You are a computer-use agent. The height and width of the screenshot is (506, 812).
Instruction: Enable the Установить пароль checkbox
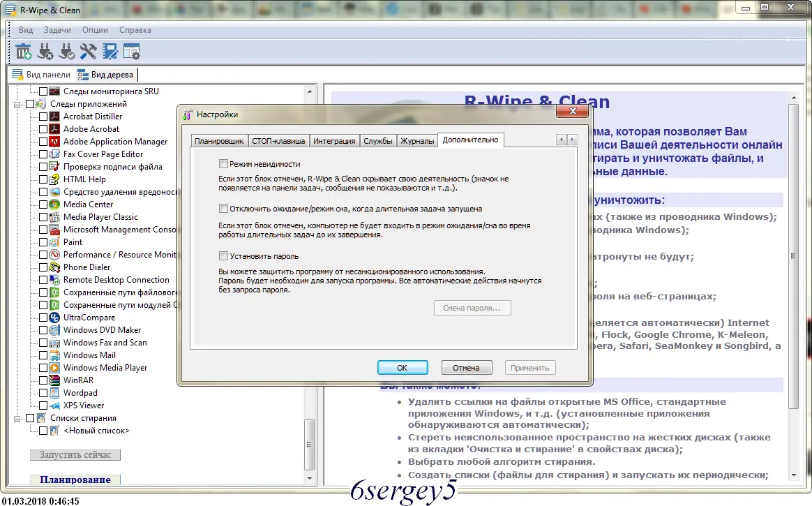pyautogui.click(x=223, y=256)
